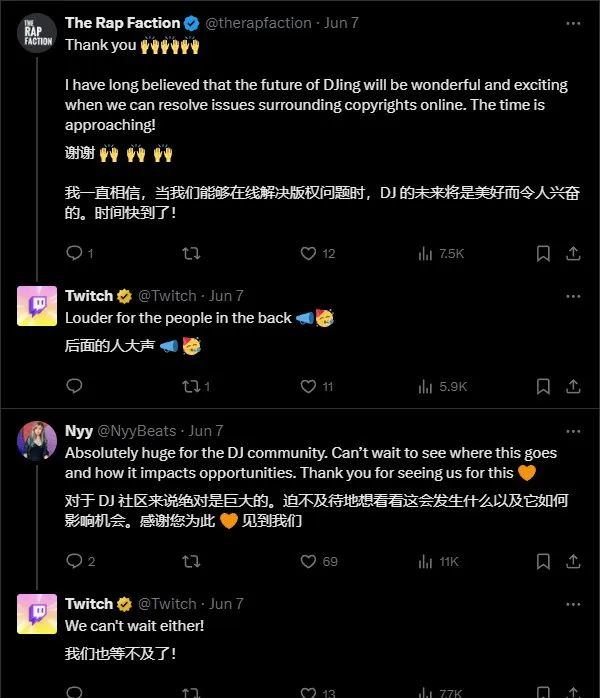Viewport: 600px width, 698px height.
Task: Like Twitch's 'Louder for the people' reply
Action: [308, 386]
